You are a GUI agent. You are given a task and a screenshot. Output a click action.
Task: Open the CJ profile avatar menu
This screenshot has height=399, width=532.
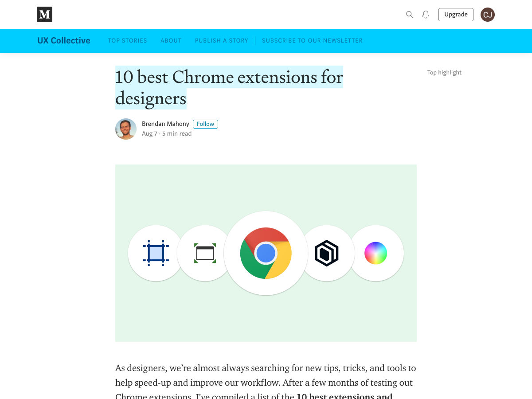click(x=487, y=15)
